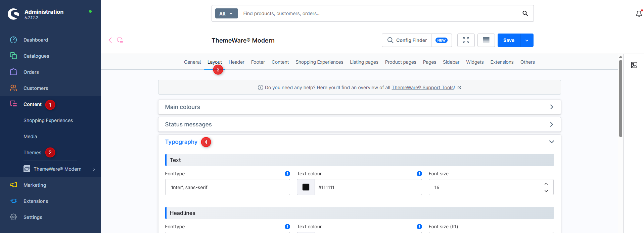Switch to the Header tab

(x=236, y=62)
